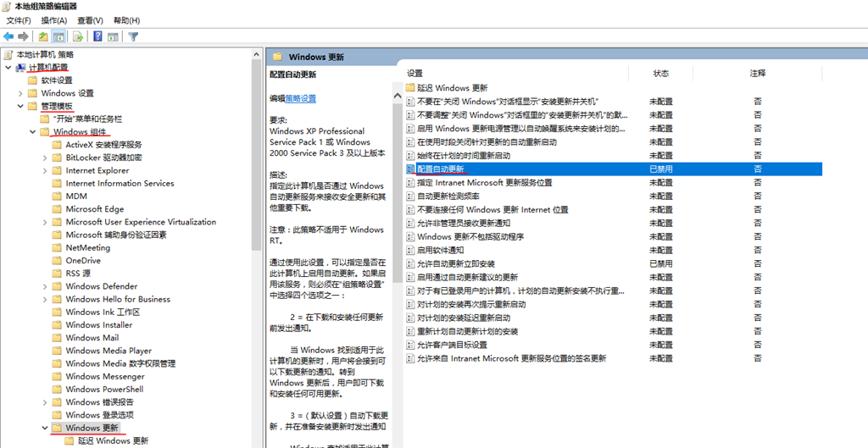Click folder icon next to 软件设置
This screenshot has height=448, width=868.
pyautogui.click(x=33, y=80)
